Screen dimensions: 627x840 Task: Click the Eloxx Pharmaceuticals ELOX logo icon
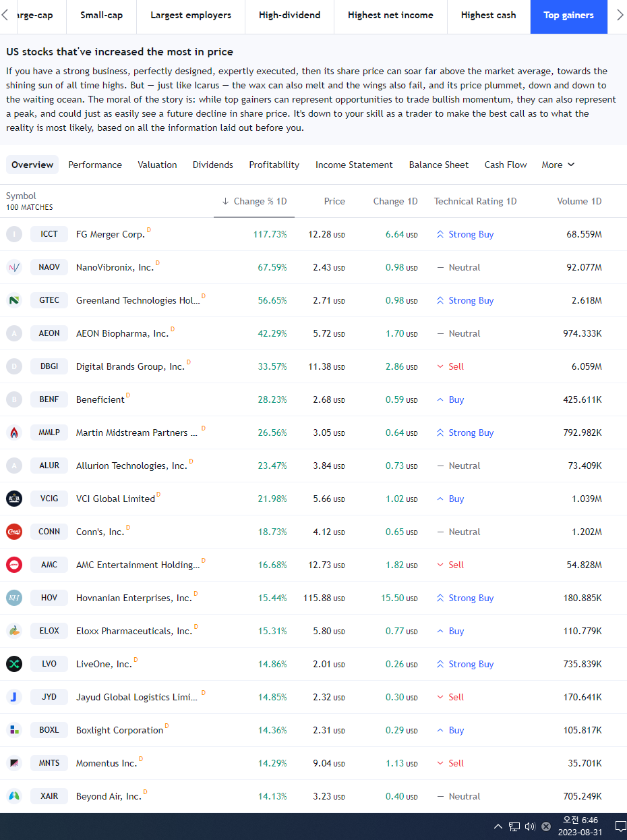pyautogui.click(x=14, y=631)
